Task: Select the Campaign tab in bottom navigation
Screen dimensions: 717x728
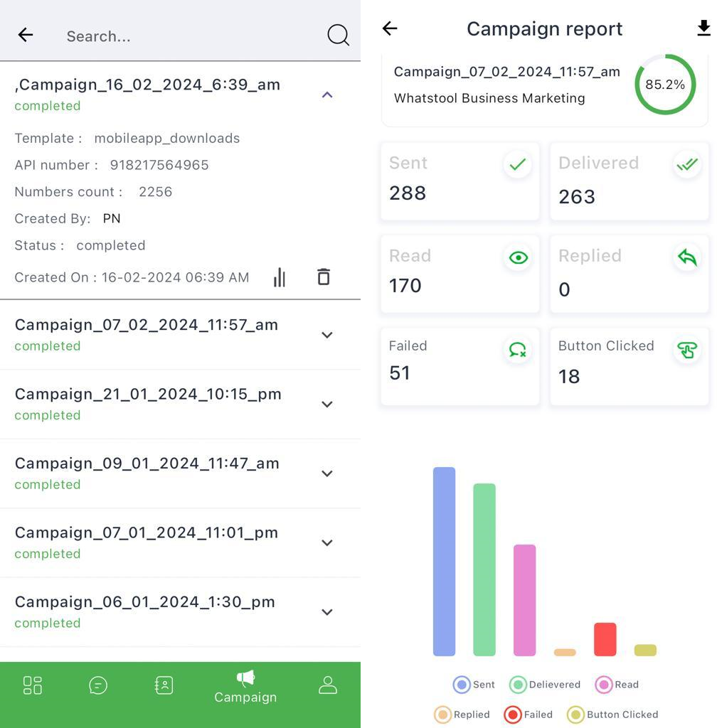Action: point(245,686)
